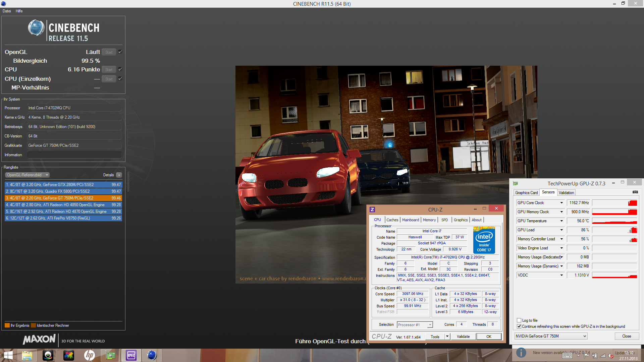The image size is (644, 362).
Task: Click the CPU-Z title bar Z icon
Action: point(372,209)
